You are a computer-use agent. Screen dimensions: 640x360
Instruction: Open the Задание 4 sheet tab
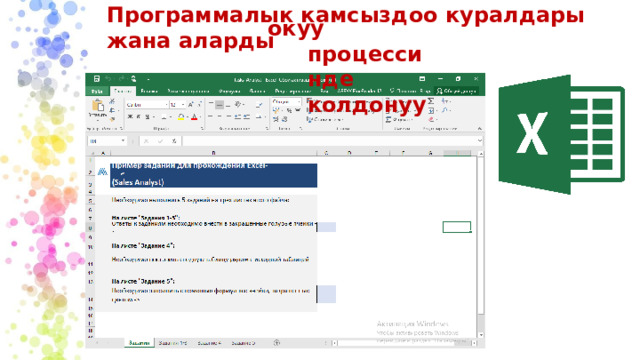click(x=209, y=343)
